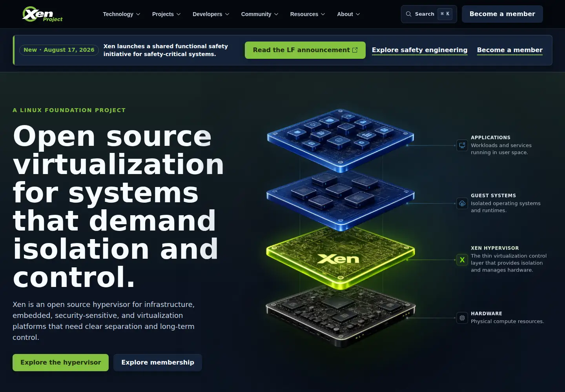Click the 'APPLICATIONS' heading text
This screenshot has width=565, height=392.
[x=490, y=138]
